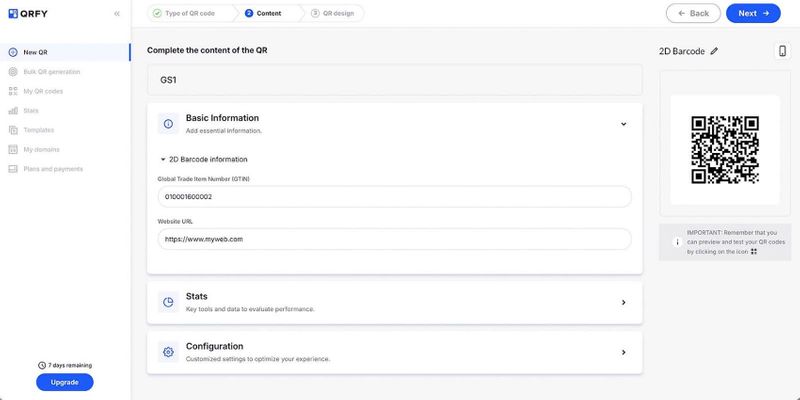Click the Configuration section heading
This screenshot has height=400, width=800.
point(214,346)
